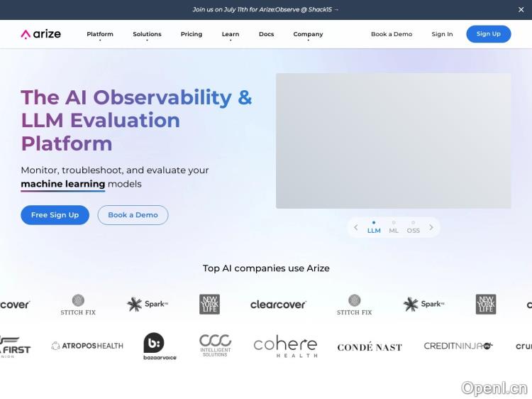The width and height of the screenshot is (532, 399).
Task: Dismiss the top announcement banner
Action: (521, 10)
